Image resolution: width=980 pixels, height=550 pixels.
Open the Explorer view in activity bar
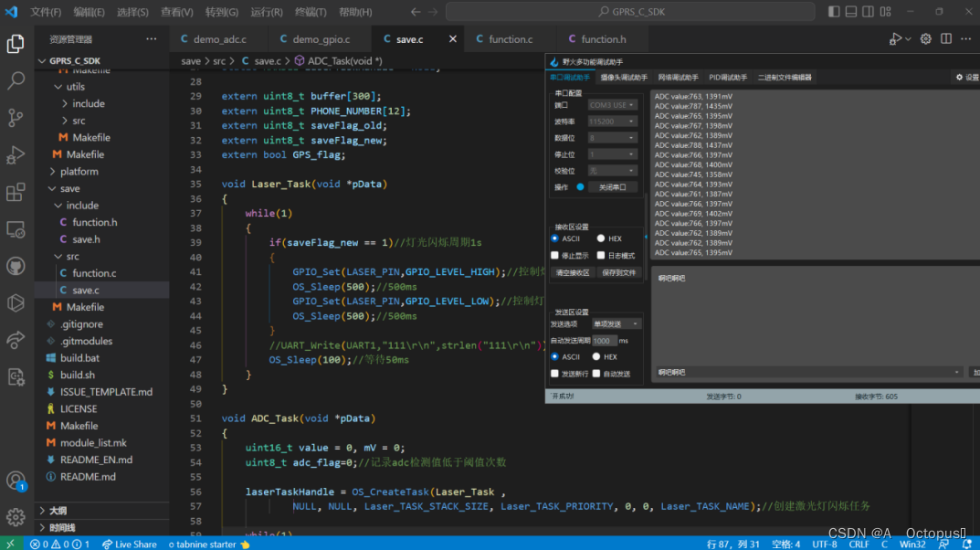(x=16, y=44)
